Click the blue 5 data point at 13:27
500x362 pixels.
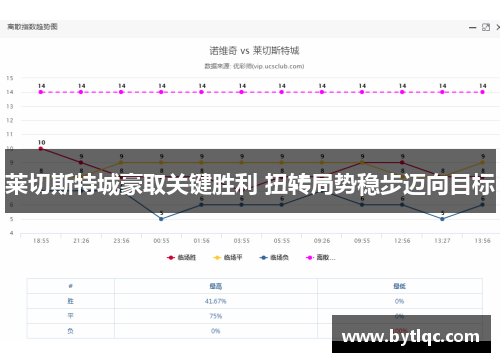tap(442, 219)
